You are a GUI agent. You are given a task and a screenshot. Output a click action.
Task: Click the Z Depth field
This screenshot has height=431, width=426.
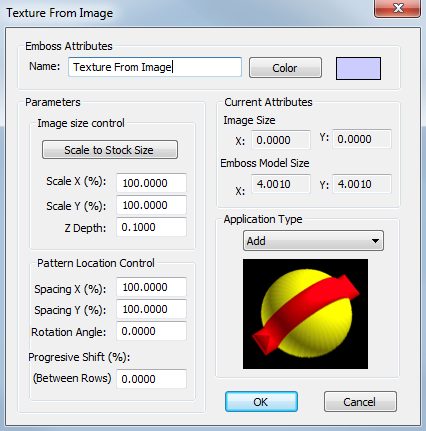151,227
